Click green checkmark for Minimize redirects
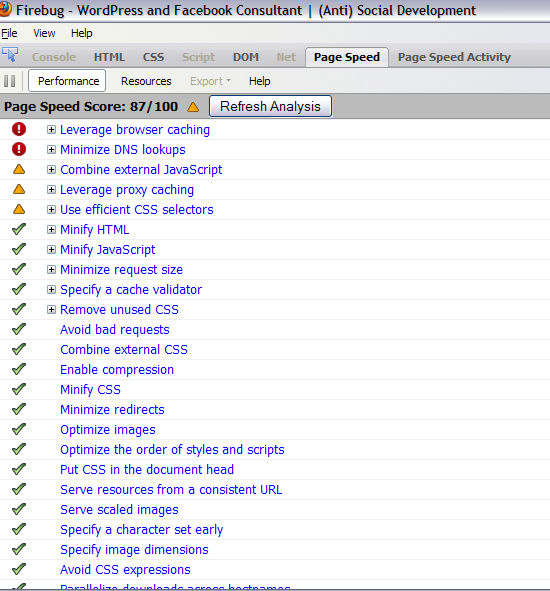The image size is (550, 591). tap(19, 409)
